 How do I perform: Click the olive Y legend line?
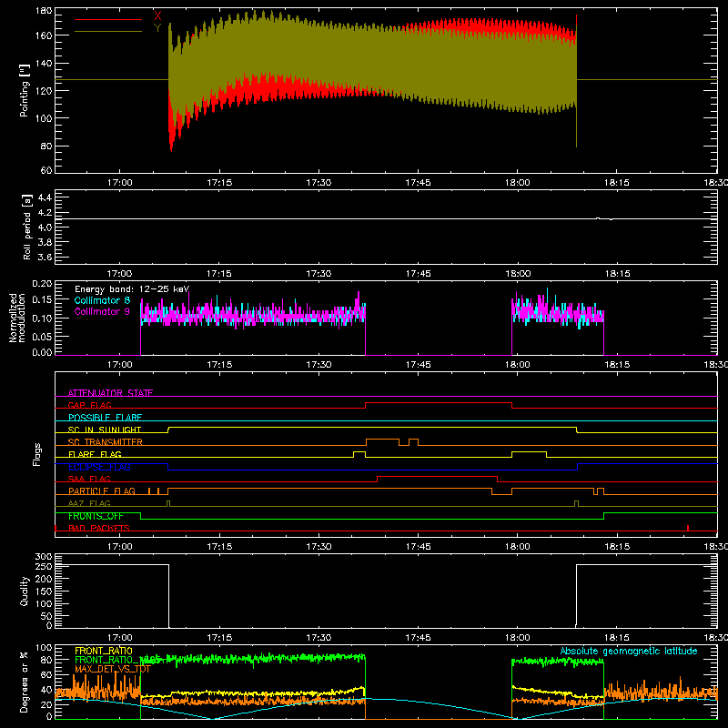(108, 32)
